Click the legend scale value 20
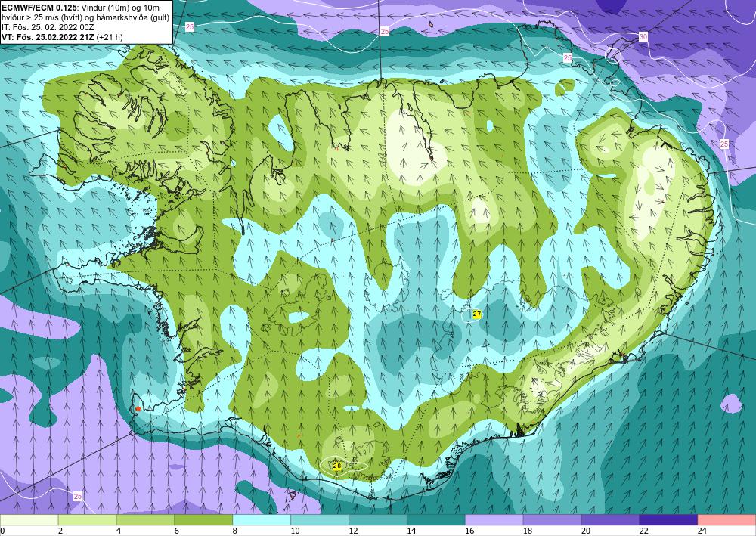This screenshot has height=536, width=756. (586, 531)
